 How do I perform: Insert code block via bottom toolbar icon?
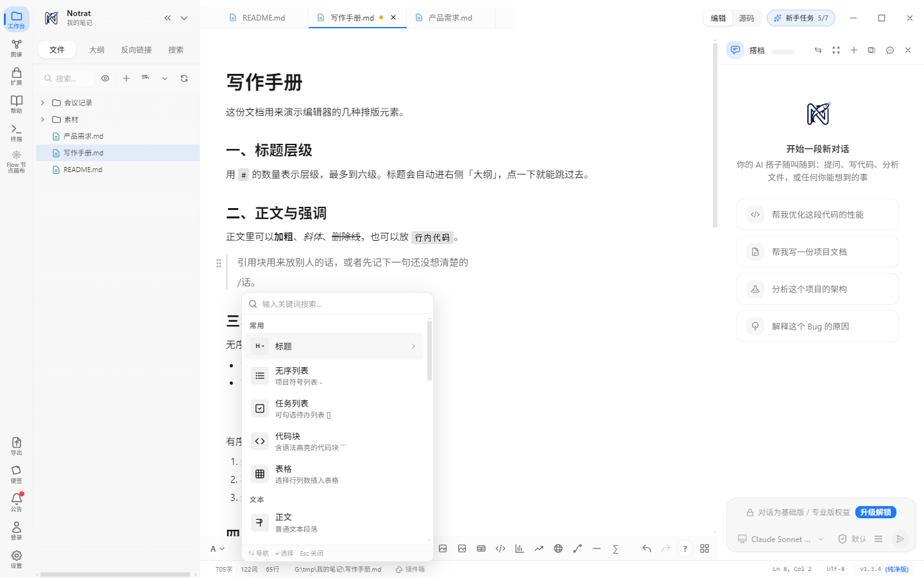click(501, 548)
